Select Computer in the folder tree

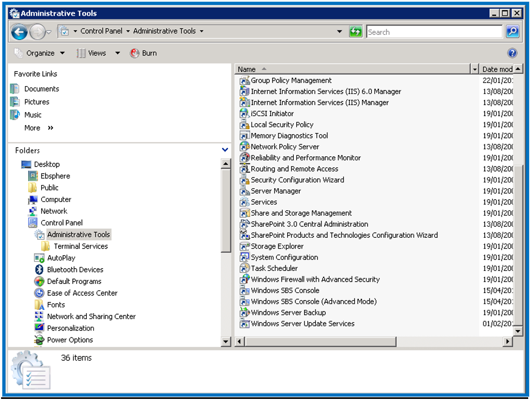[55, 199]
